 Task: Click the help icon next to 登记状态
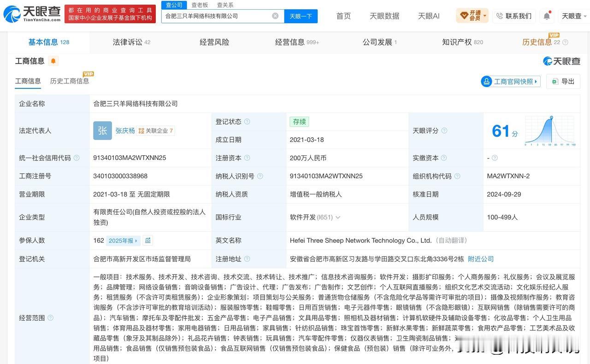[247, 122]
